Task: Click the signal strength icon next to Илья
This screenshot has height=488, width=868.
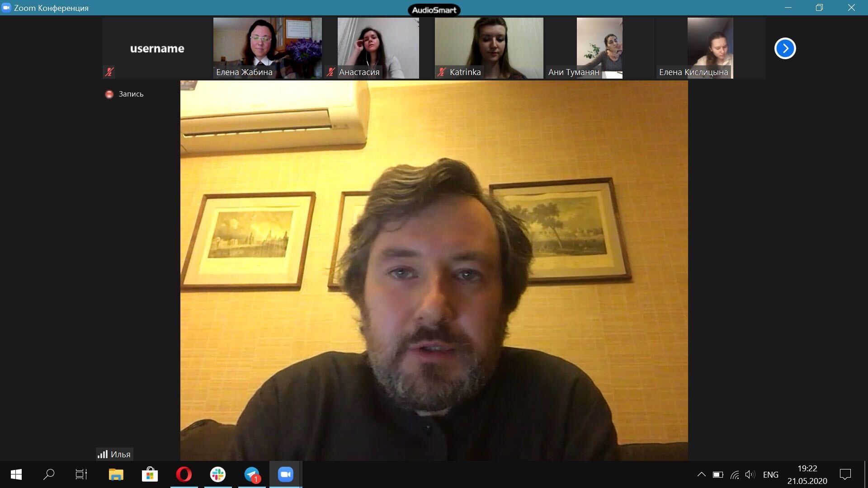Action: click(103, 454)
